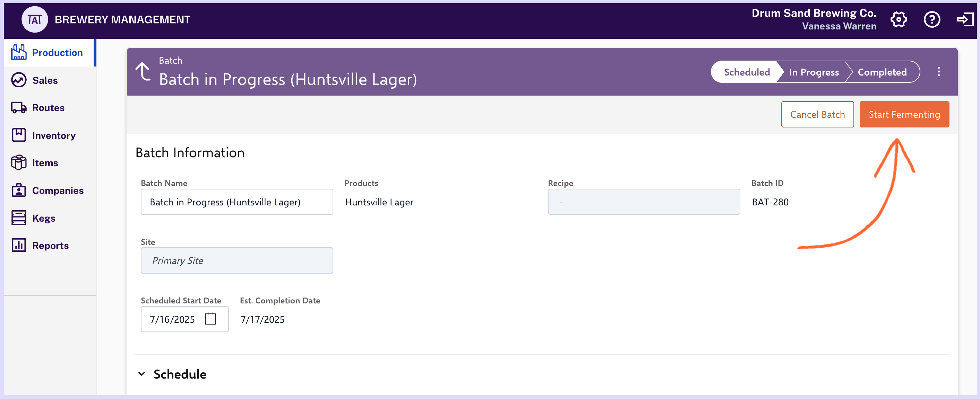Screen dimensions: 980x399
Task: Click the Cancel Batch button
Action: [x=817, y=114]
